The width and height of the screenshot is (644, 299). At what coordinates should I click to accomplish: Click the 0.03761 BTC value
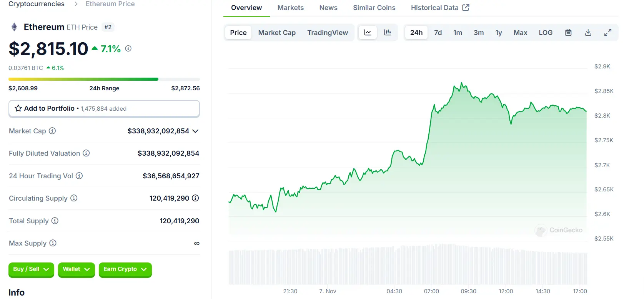[26, 68]
